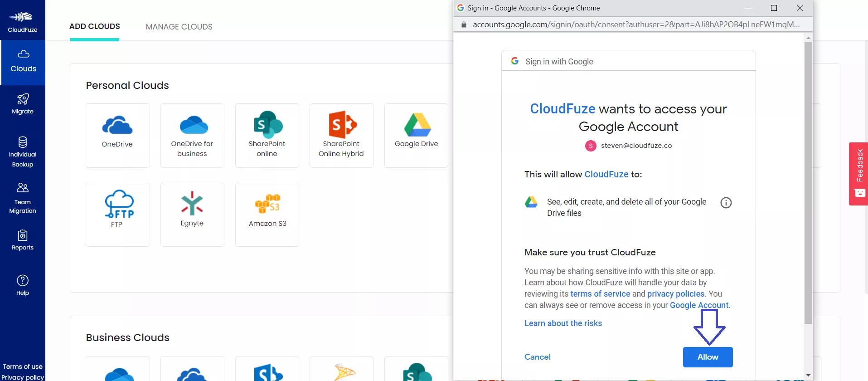
Task: Open the privacy policies link
Action: click(x=676, y=294)
